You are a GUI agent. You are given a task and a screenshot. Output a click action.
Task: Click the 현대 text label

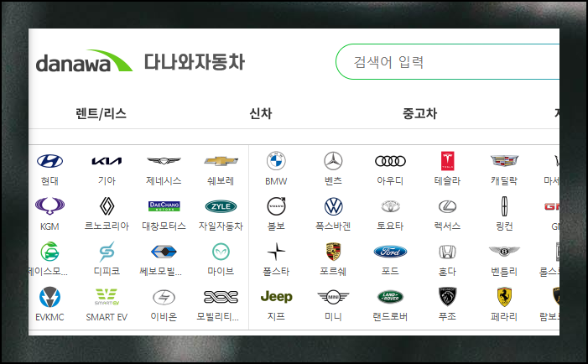[49, 181]
